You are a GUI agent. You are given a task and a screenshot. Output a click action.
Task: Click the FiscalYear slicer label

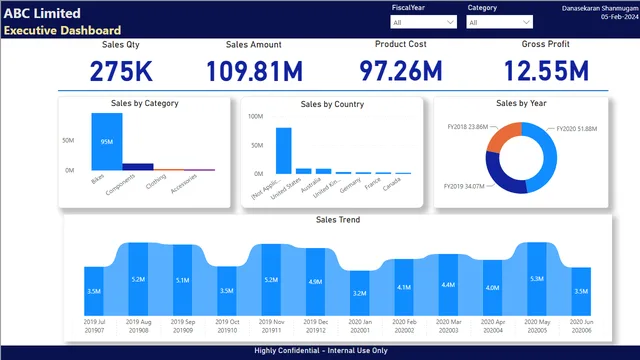[x=408, y=8]
